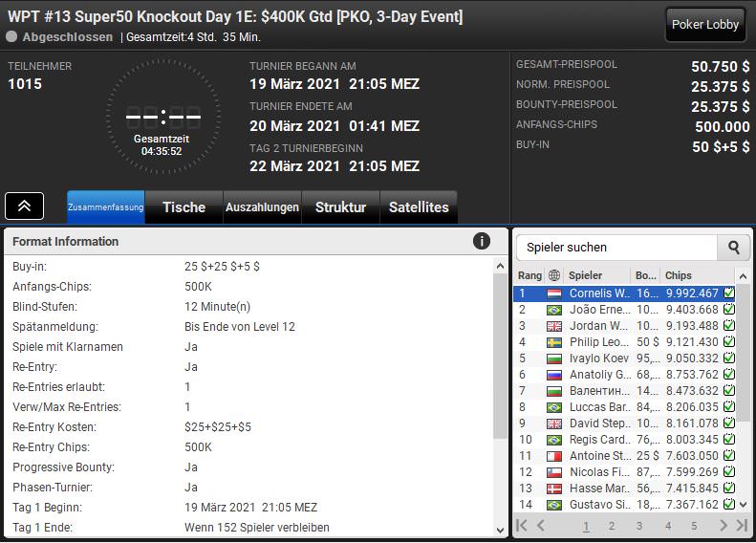This screenshot has width=756, height=543.
Task: Click Russia flag next to Anatoliy G...
Action: [x=554, y=375]
